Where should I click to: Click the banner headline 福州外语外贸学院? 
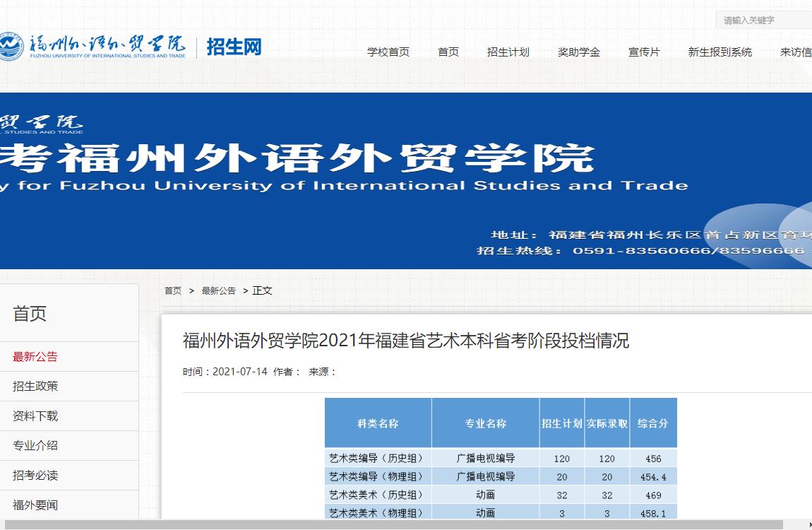(326, 158)
